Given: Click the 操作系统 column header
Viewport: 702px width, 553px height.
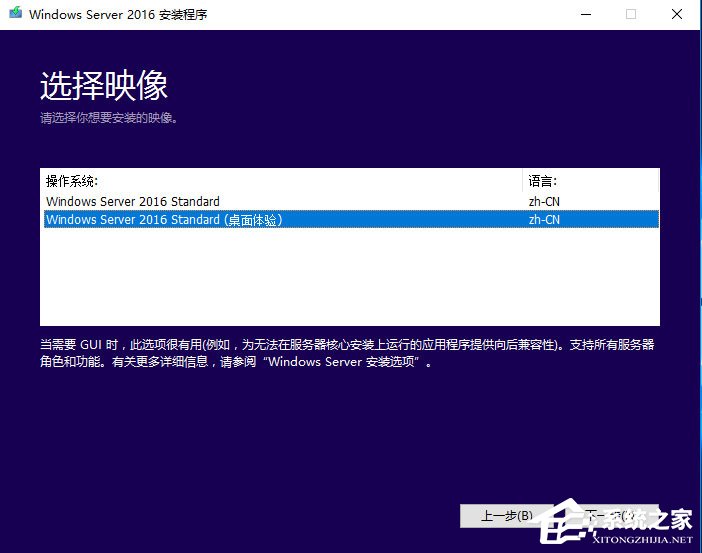Looking at the screenshot, I should click(x=72, y=181).
